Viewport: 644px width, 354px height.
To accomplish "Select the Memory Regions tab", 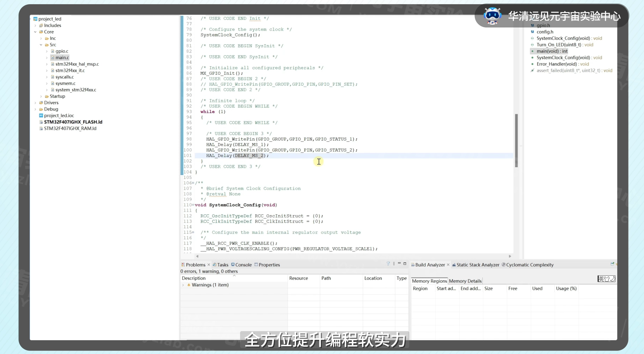I will click(x=429, y=281).
